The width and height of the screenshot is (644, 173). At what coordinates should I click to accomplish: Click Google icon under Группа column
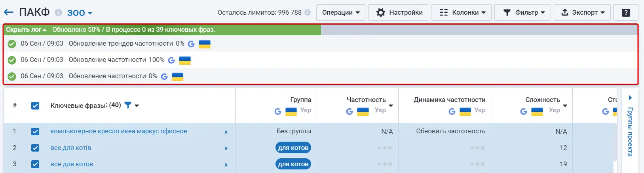278,111
